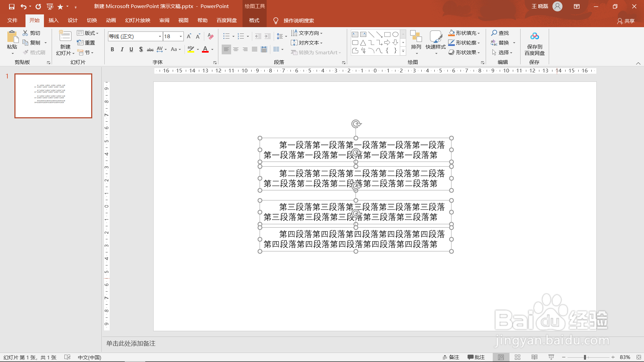644x362 pixels.
Task: Click distributed alignment icon
Action: point(264,49)
